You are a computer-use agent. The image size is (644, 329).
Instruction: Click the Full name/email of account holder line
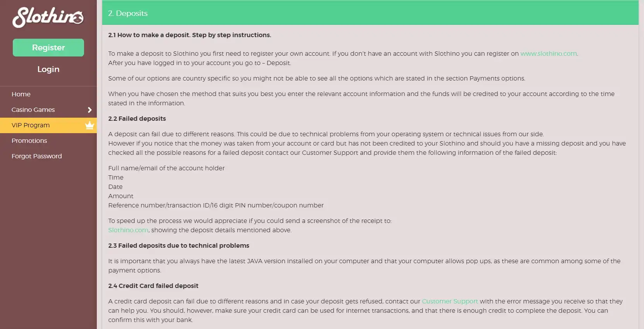click(x=167, y=168)
